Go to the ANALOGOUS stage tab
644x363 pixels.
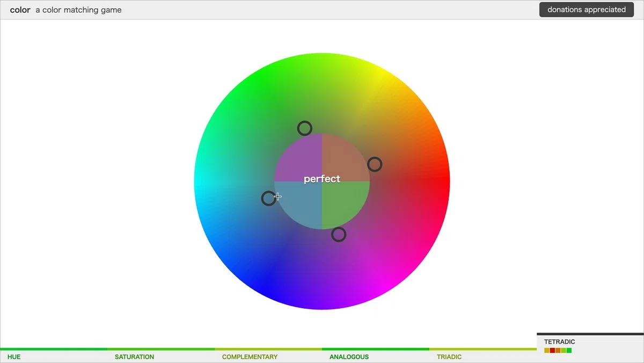coord(376,355)
